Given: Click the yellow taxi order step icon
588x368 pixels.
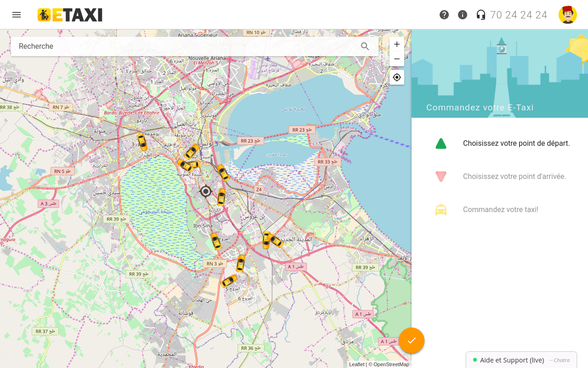Looking at the screenshot, I should [x=441, y=210].
